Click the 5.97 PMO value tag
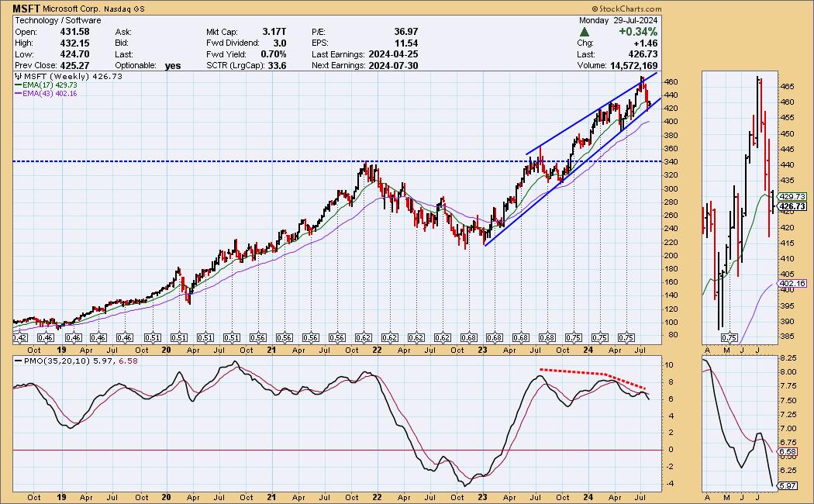The width and height of the screenshot is (814, 504). [788, 486]
